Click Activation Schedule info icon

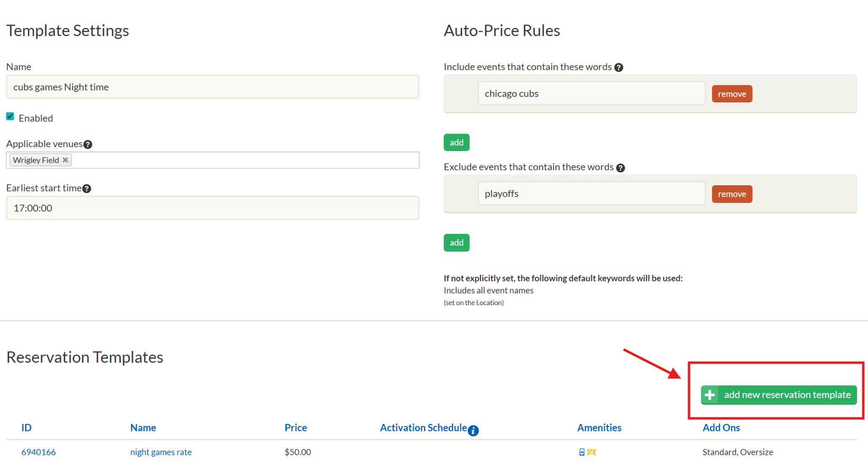click(x=473, y=431)
